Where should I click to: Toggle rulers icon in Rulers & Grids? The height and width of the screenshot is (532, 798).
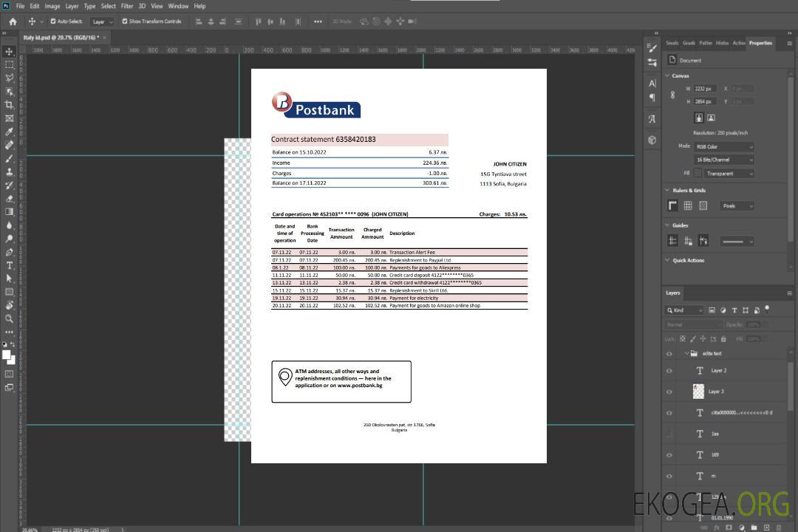click(673, 205)
